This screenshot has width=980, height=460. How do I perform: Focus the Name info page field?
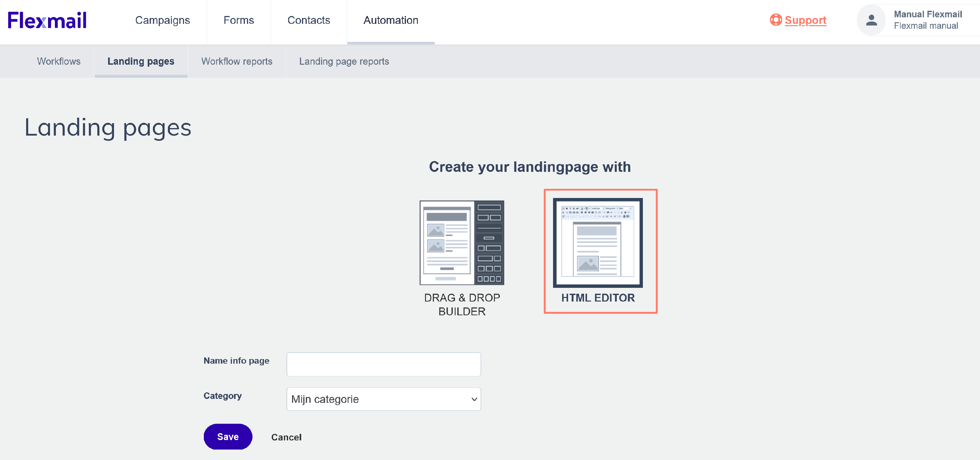click(x=383, y=364)
